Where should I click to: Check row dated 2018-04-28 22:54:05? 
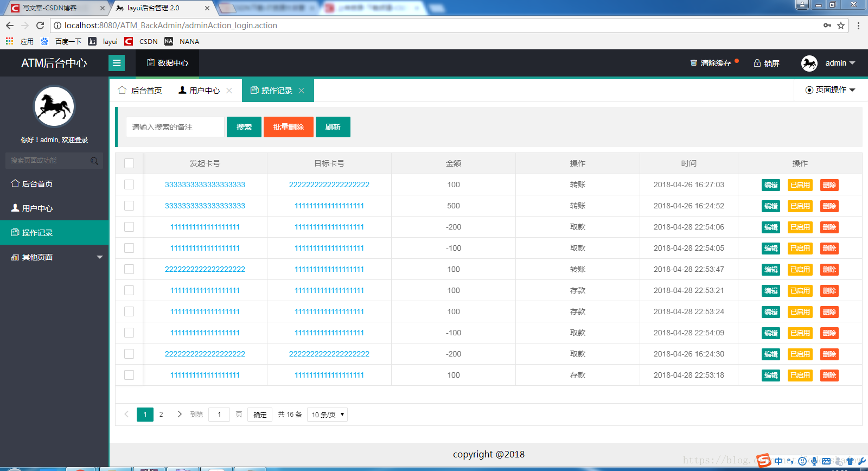pos(129,248)
